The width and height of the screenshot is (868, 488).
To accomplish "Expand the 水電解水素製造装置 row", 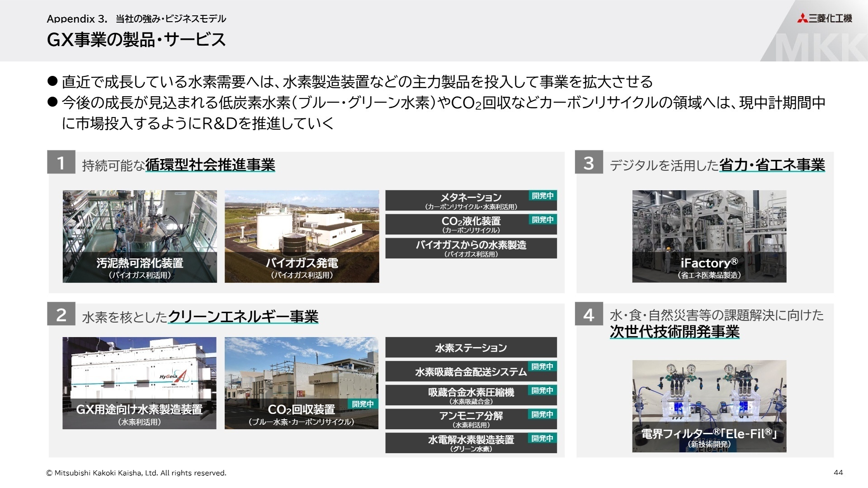I will coord(471,440).
